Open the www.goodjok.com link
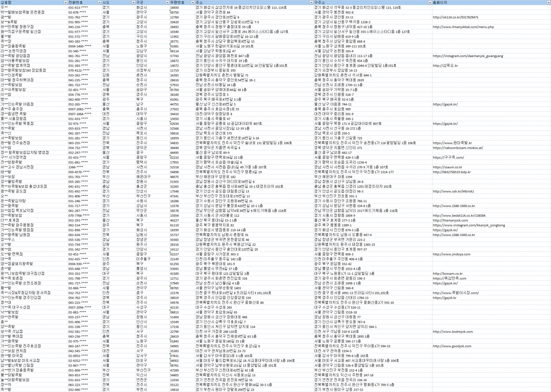The width and height of the screenshot is (551, 392). (452, 346)
